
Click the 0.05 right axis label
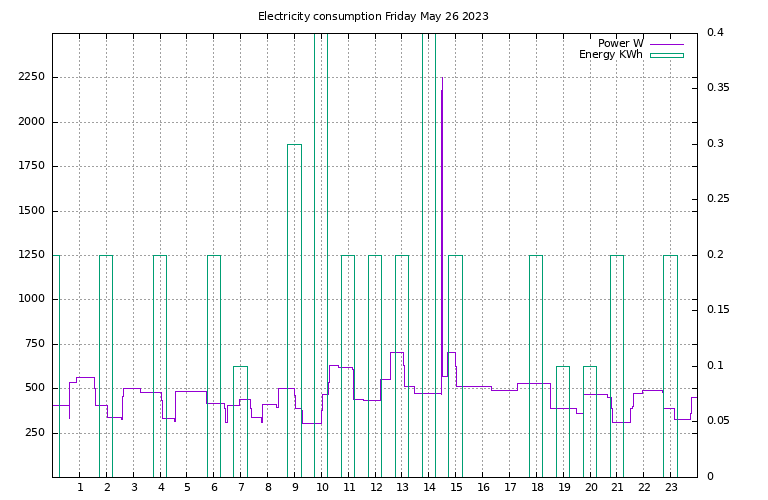[719, 421]
